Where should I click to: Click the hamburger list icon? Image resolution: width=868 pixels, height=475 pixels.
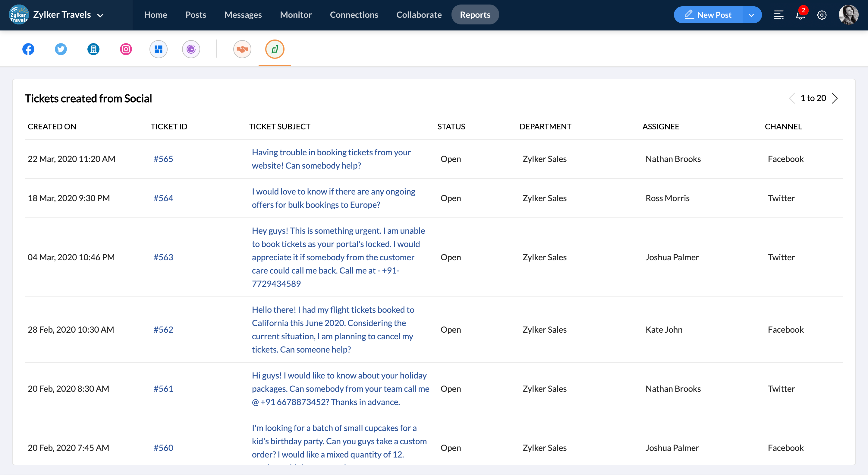[x=779, y=15]
